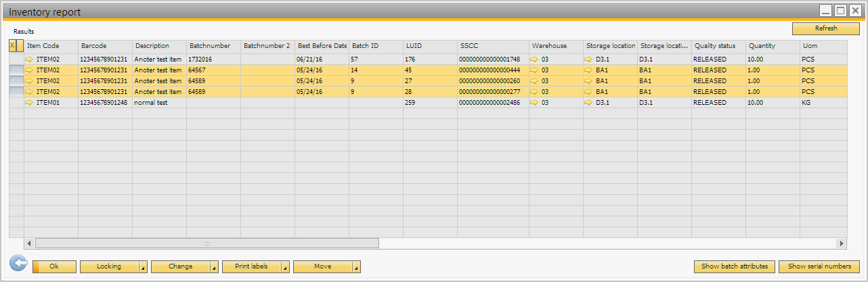This screenshot has height=282, width=868.
Task: Expand the Change dropdown arrow
Action: (214, 267)
